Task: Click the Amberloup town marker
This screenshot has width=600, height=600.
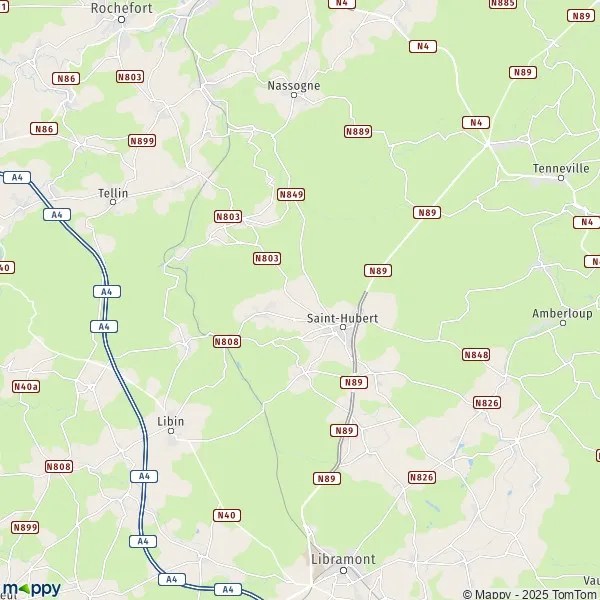Action: pyautogui.click(x=563, y=323)
